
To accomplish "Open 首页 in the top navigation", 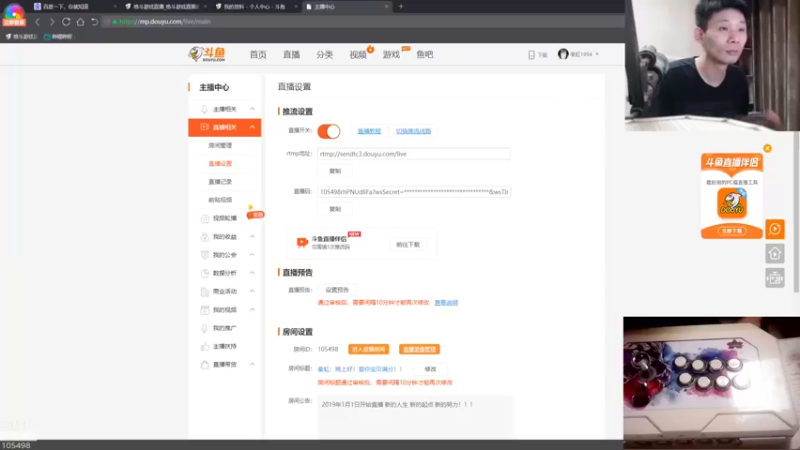I will tap(258, 55).
